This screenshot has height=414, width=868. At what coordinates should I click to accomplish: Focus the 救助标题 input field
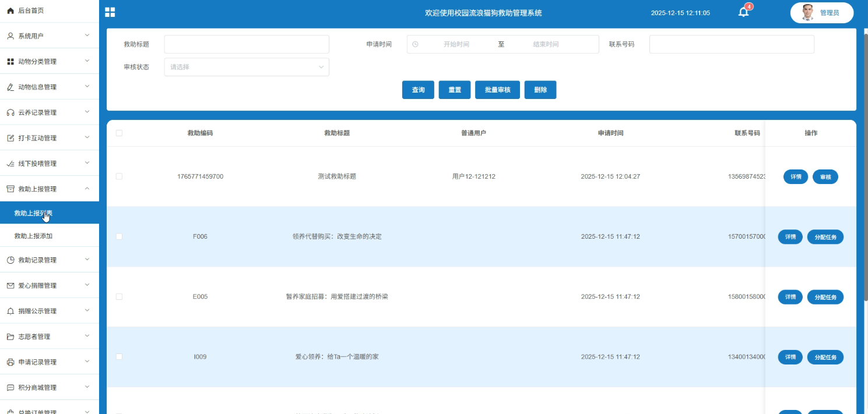click(x=247, y=44)
